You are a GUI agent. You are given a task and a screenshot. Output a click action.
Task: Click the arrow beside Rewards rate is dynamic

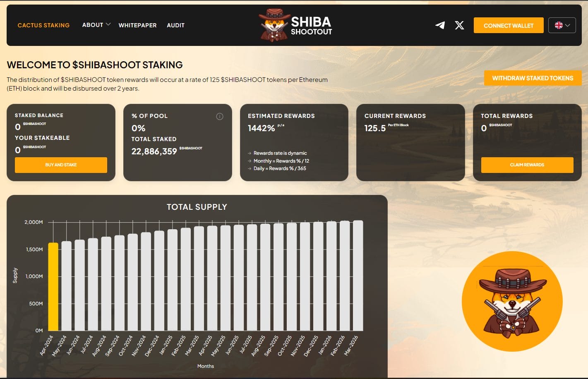pyautogui.click(x=250, y=153)
